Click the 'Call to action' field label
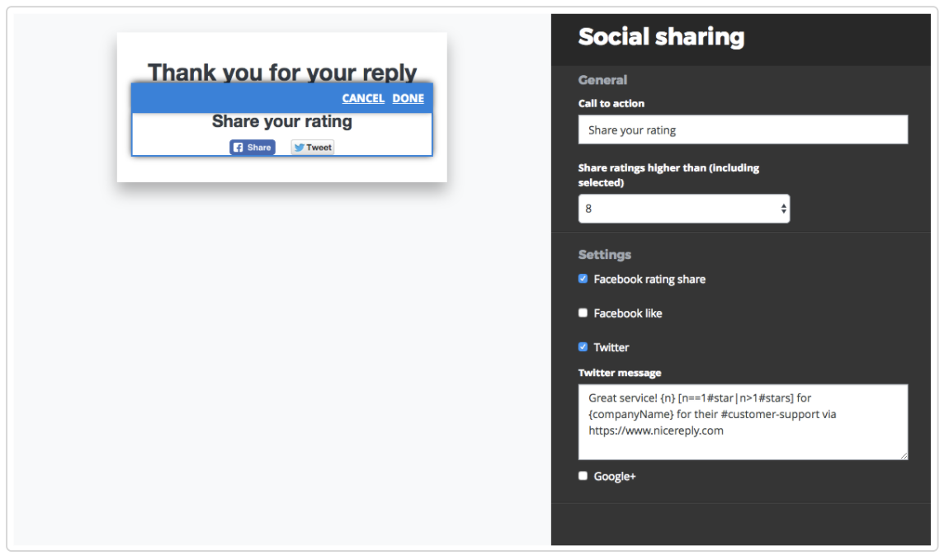The height and width of the screenshot is (560, 944). (611, 104)
